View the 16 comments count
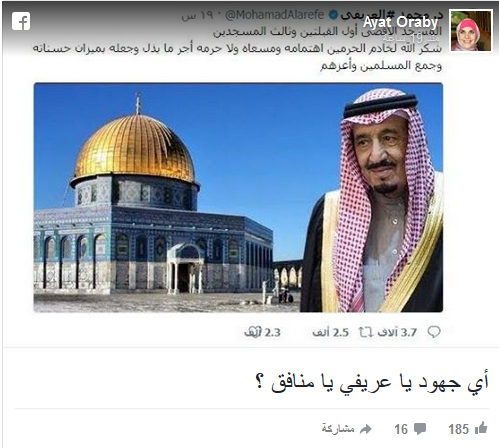The width and height of the screenshot is (499, 448). 401,429
